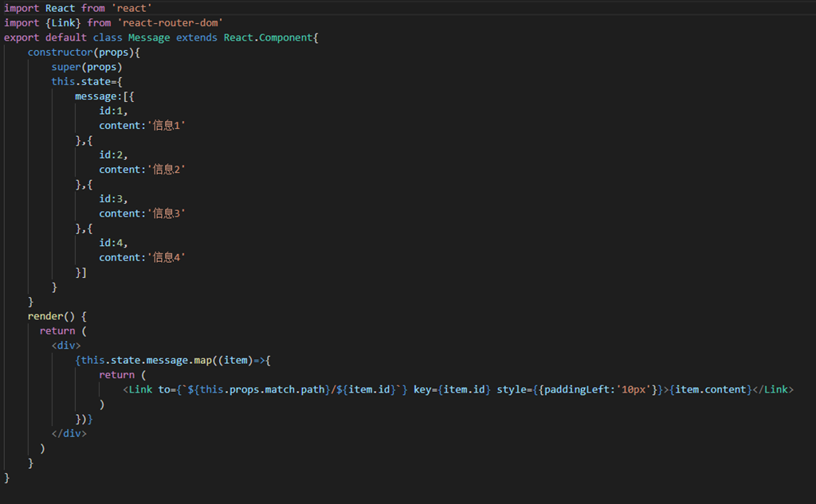Screen dimensions: 816x504
Task: Place cursor on the extends keyword
Action: coord(197,37)
